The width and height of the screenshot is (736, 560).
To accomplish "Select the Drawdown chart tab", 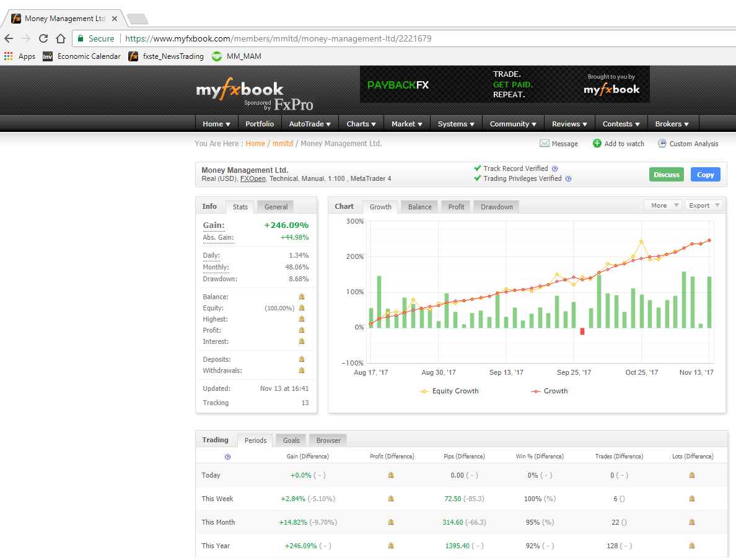I will [497, 207].
